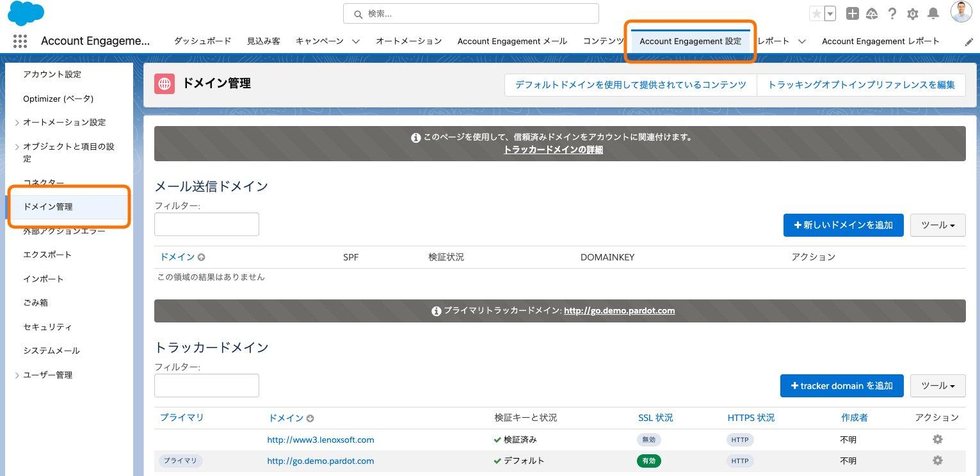This screenshot has width=980, height=476.
Task: Select セキュリティ in the sidebar
Action: [x=47, y=327]
